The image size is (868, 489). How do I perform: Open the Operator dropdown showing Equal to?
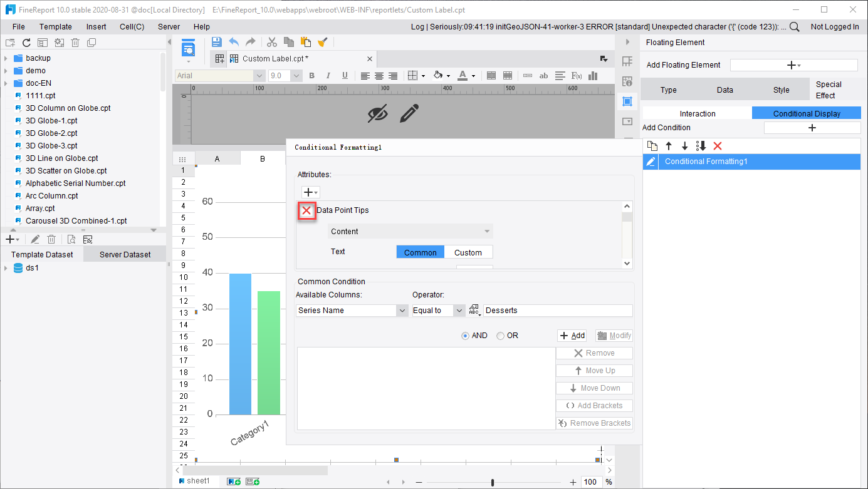pos(459,310)
